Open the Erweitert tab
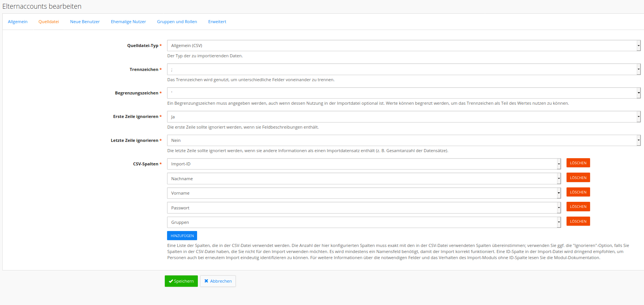 point(217,22)
